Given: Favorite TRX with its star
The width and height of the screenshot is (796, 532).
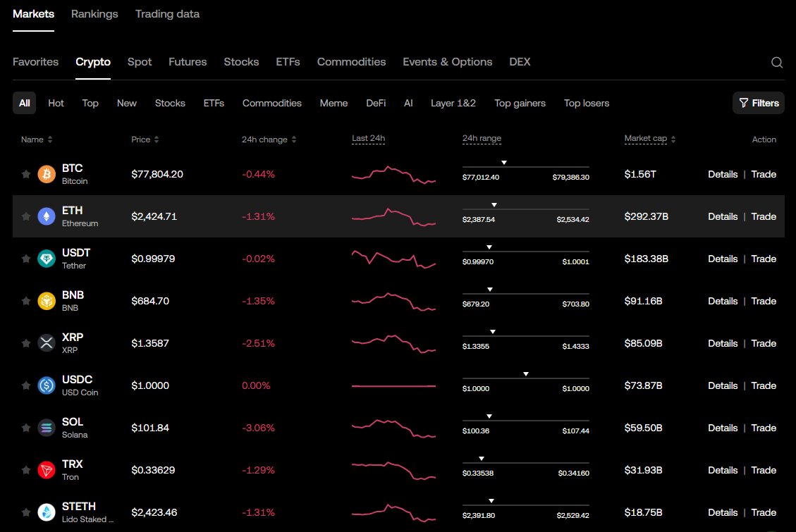Looking at the screenshot, I should point(26,470).
